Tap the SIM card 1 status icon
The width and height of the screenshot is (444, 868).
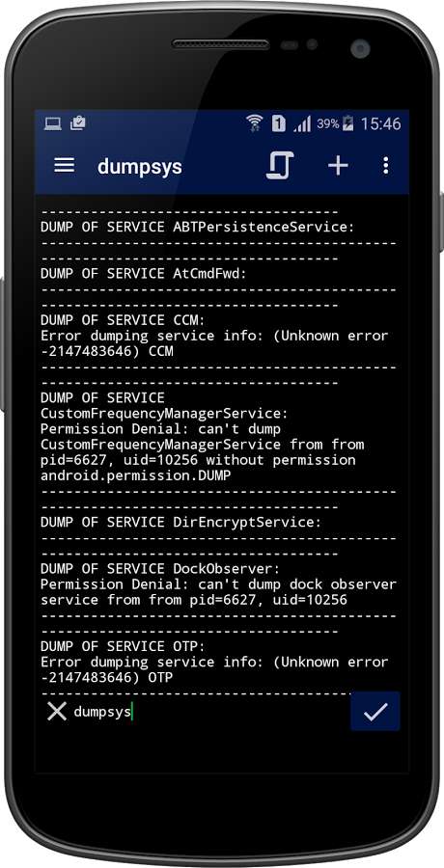point(278,122)
